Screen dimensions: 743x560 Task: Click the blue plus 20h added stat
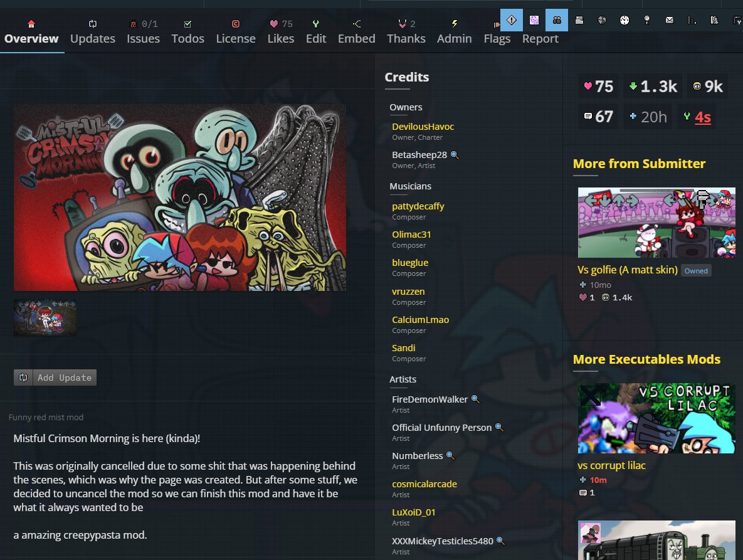648,117
